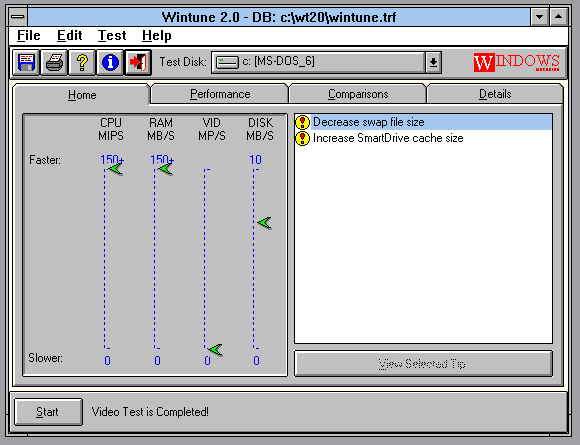Switch to the Home tab

82,95
